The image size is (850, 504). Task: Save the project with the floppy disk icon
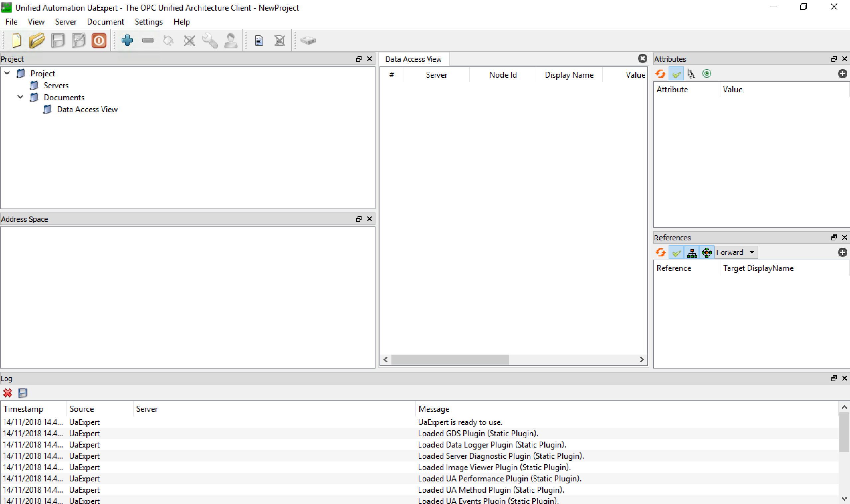pos(58,41)
